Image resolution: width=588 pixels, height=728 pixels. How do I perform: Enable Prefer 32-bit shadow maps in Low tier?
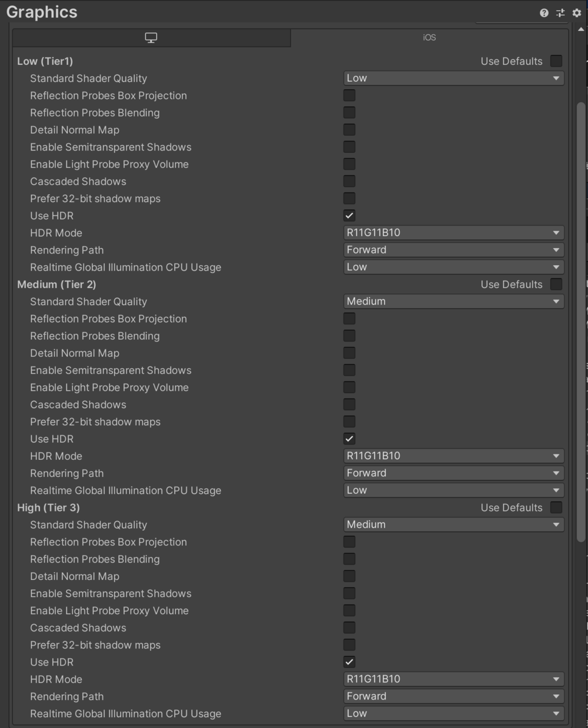click(349, 198)
